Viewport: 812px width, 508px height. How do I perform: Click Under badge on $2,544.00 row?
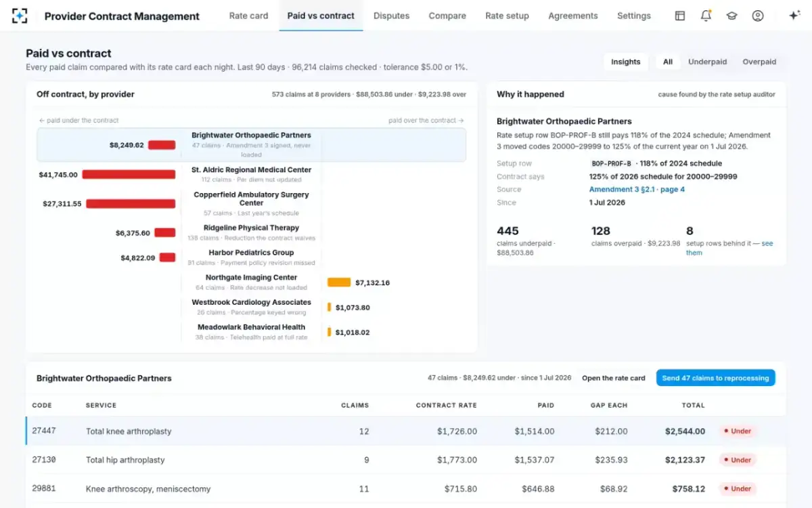(x=737, y=431)
